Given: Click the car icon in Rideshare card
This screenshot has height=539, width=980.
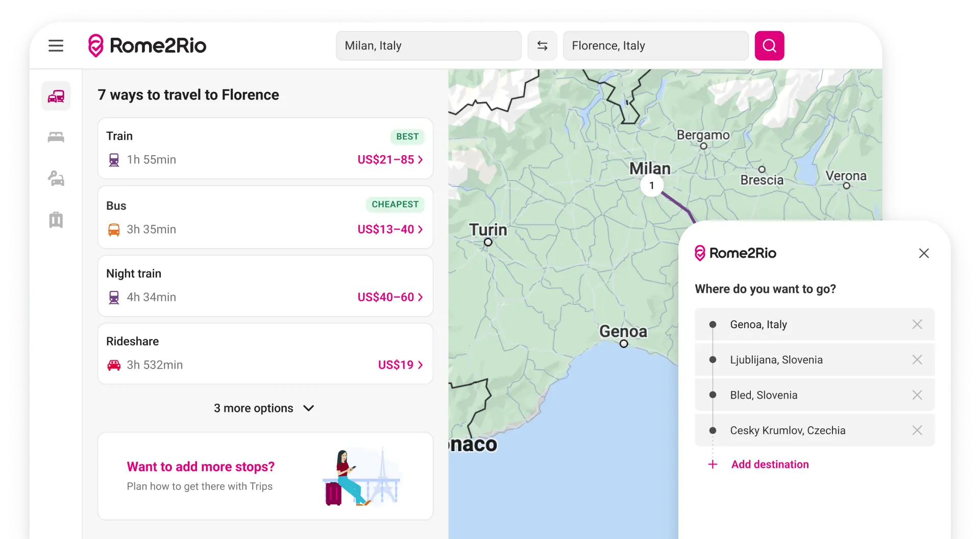Looking at the screenshot, I should 114,365.
